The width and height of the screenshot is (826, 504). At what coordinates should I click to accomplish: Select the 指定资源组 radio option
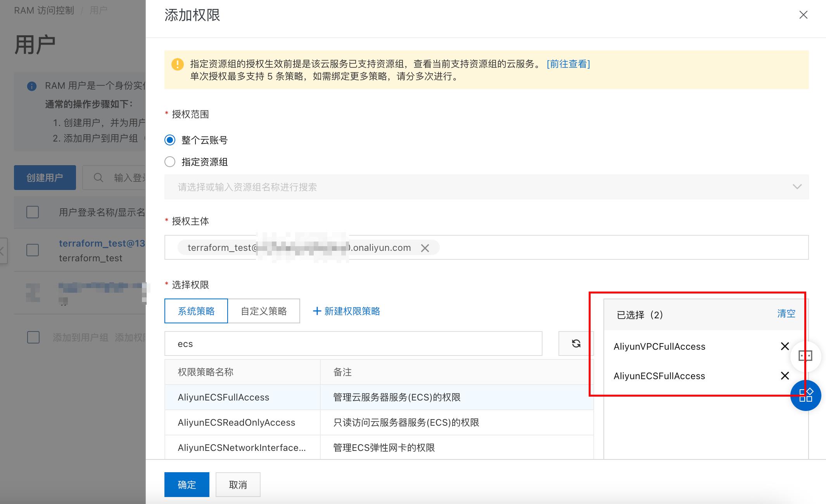tap(170, 162)
